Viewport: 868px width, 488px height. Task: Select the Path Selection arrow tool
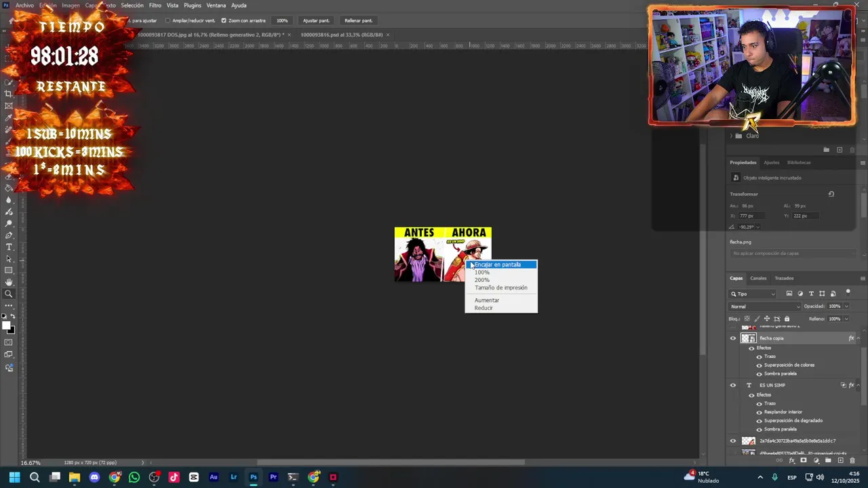[x=9, y=259]
